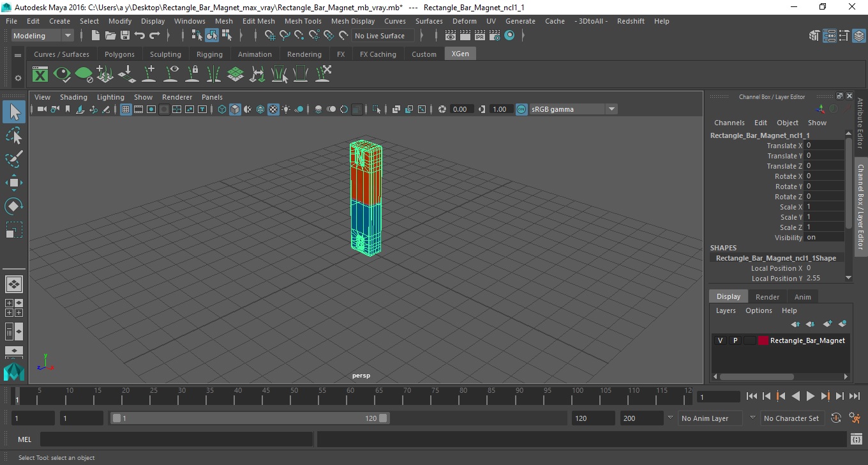
Task: Activate the Lasso select tool
Action: click(x=14, y=136)
